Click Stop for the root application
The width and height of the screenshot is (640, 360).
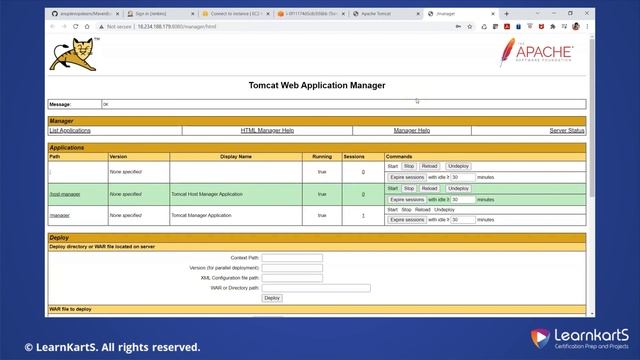409,166
